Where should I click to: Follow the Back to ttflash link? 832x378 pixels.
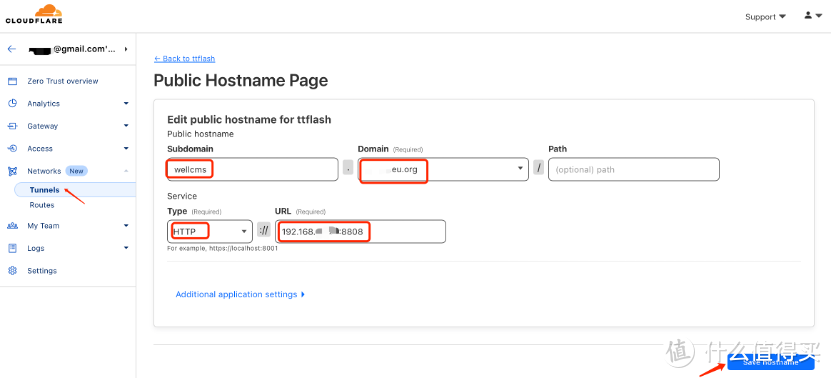[x=185, y=58]
